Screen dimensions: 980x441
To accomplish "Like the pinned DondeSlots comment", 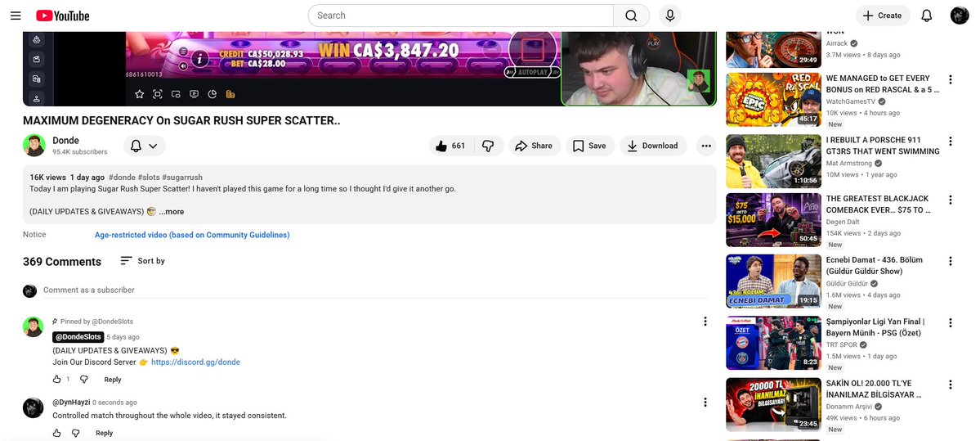I will (57, 379).
